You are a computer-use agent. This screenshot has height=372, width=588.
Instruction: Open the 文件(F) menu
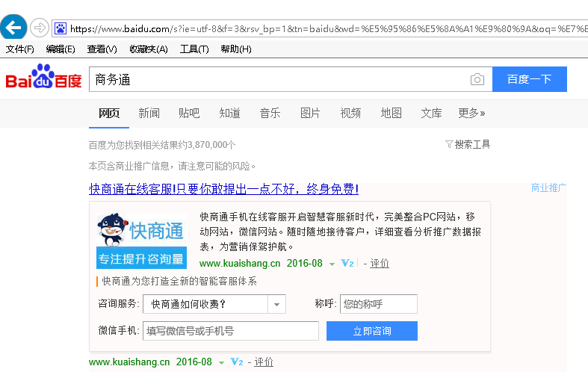(20, 49)
